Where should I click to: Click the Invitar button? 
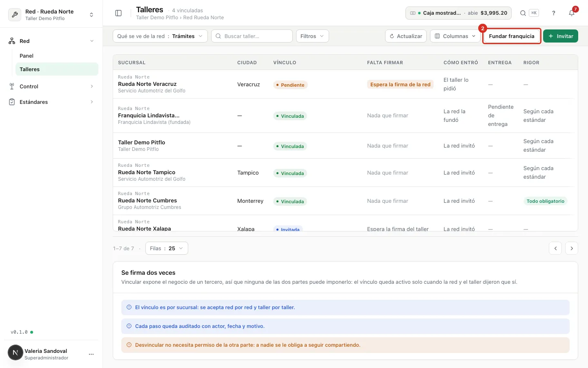point(561,36)
